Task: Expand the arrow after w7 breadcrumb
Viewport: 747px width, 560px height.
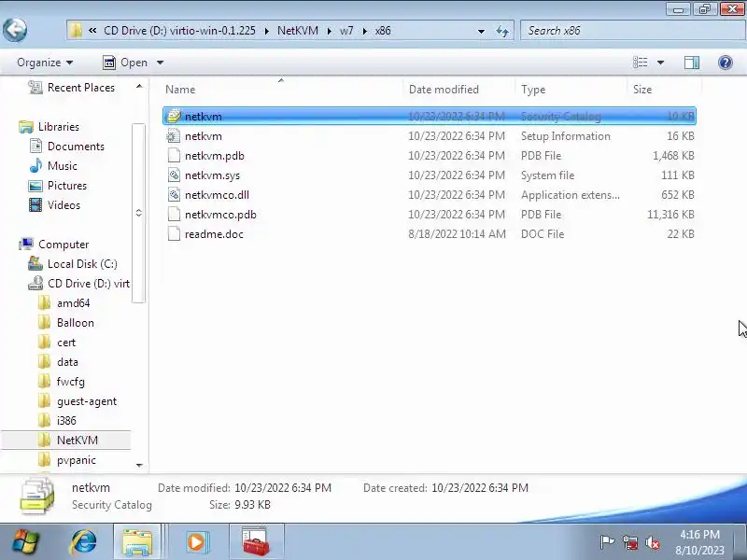Action: (x=364, y=31)
